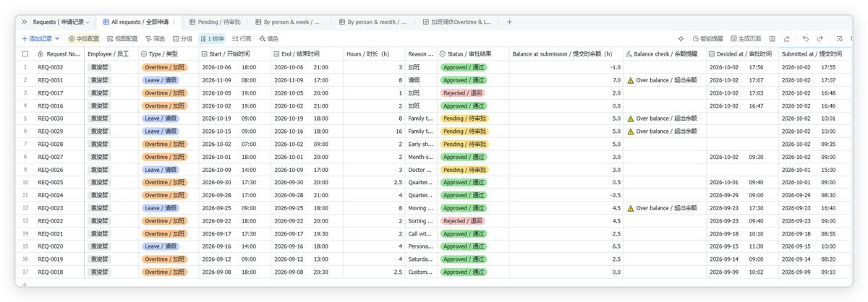Open the 筛选 filter tool
Screen dimensions: 868x302
[x=155, y=39]
